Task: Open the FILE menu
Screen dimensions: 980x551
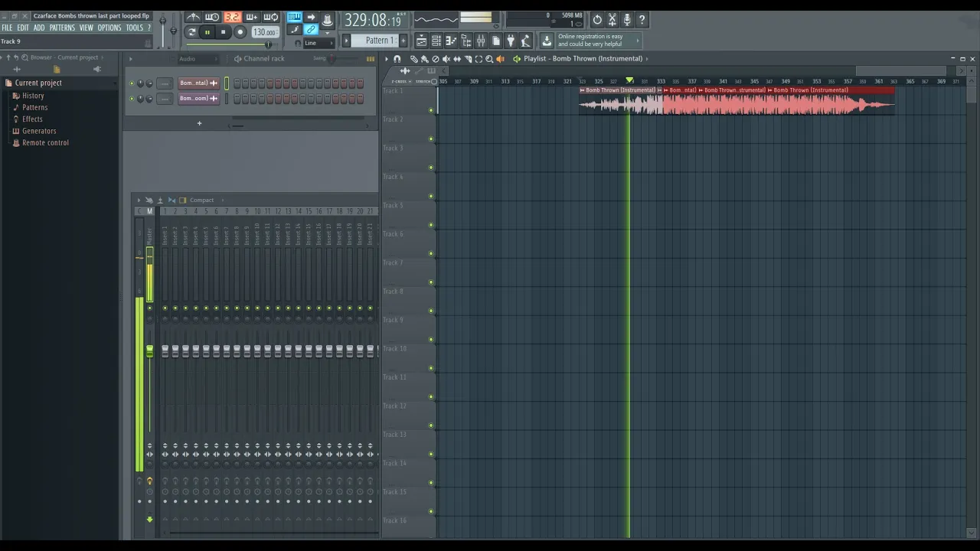Action: tap(7, 28)
